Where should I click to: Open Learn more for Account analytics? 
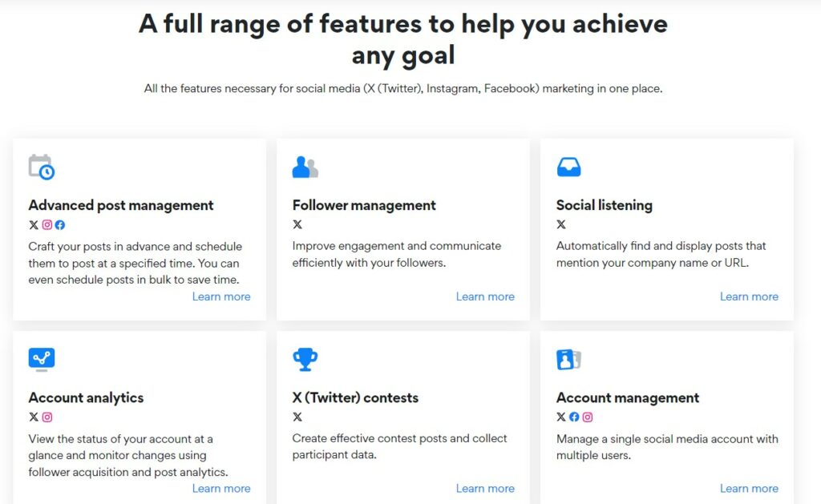tap(221, 488)
